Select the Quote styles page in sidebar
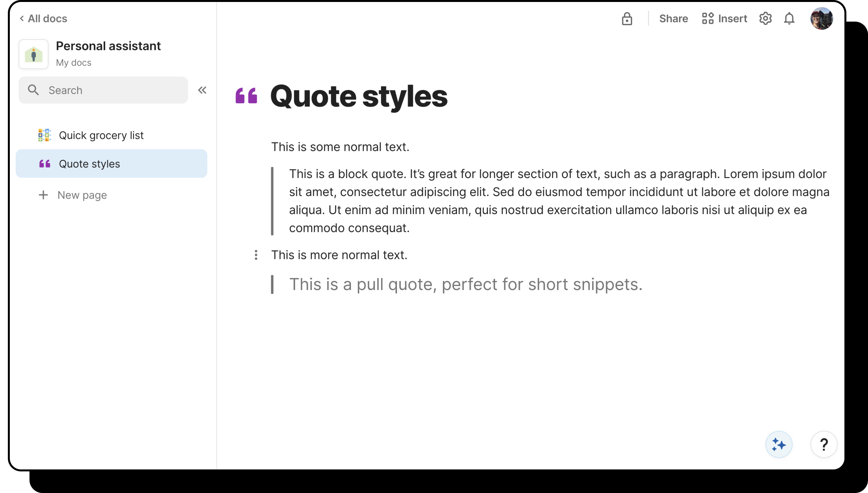868x493 pixels. (x=89, y=164)
